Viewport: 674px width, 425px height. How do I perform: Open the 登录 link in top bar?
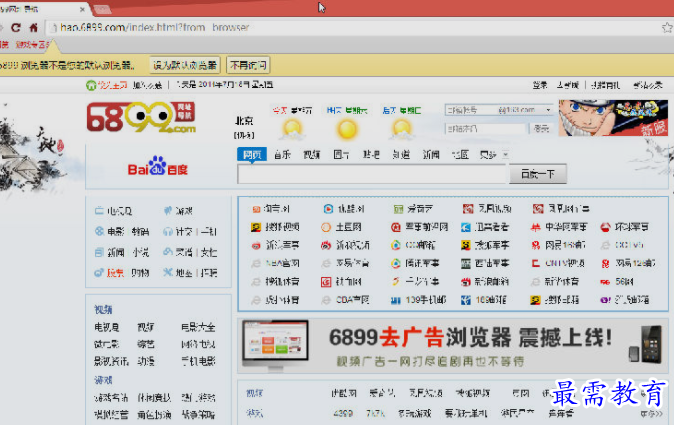tap(540, 85)
